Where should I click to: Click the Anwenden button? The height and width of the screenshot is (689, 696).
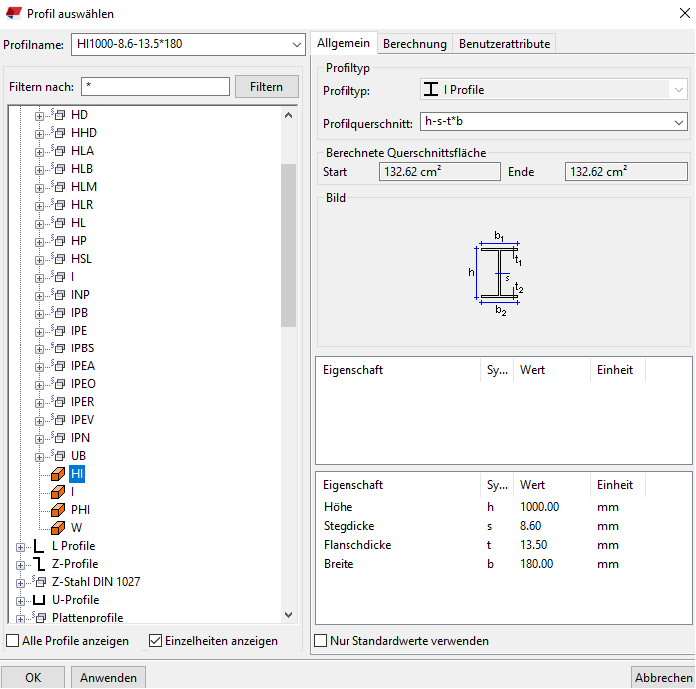108,678
